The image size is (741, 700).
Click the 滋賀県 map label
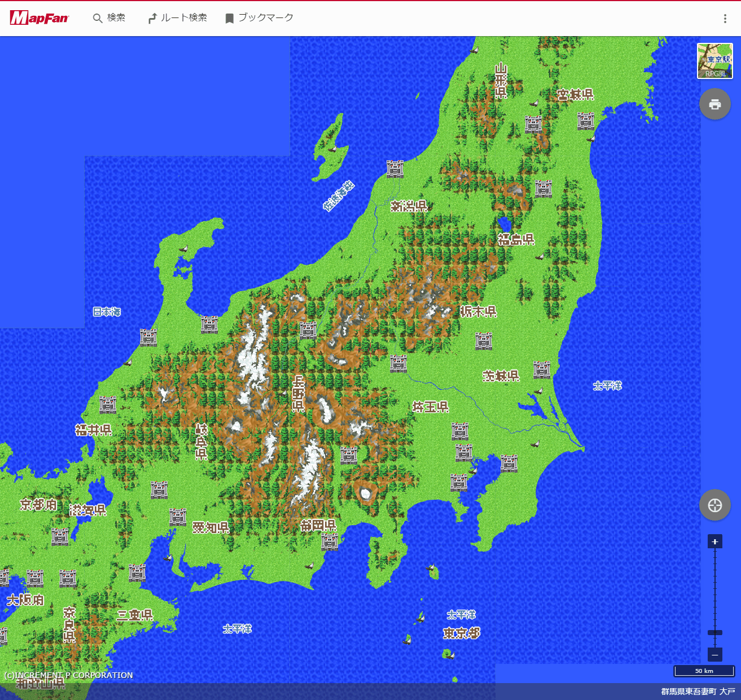pos(87,510)
